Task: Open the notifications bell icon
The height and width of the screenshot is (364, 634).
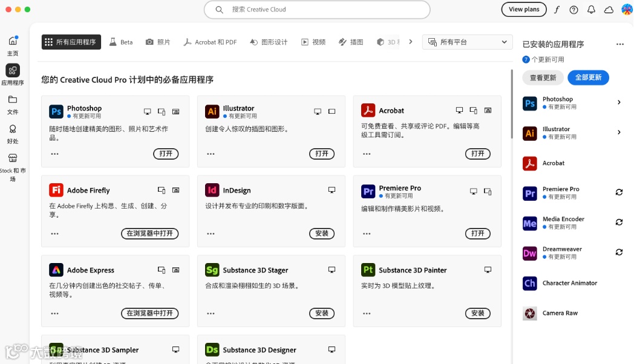Action: [x=591, y=10]
